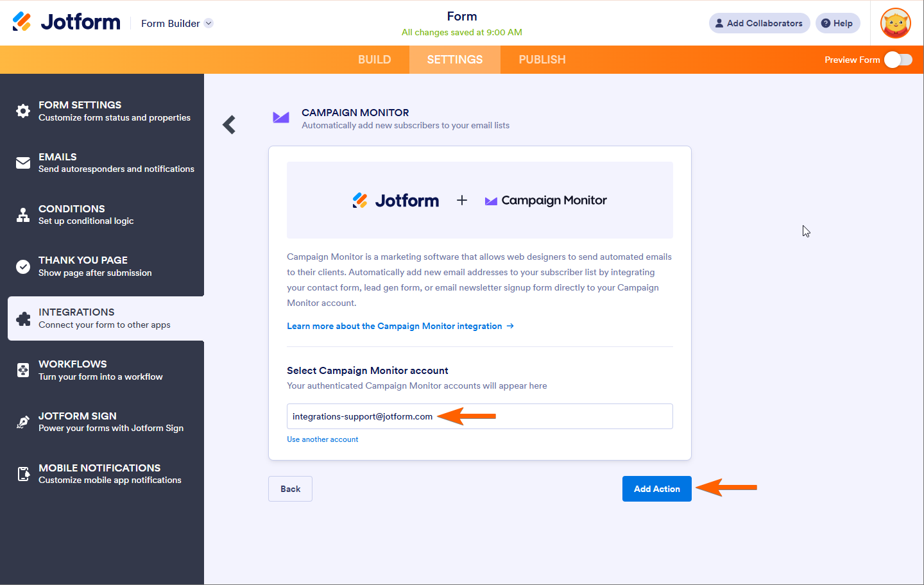
Task: Click the Mobile Notifications phone icon
Action: 23,474
